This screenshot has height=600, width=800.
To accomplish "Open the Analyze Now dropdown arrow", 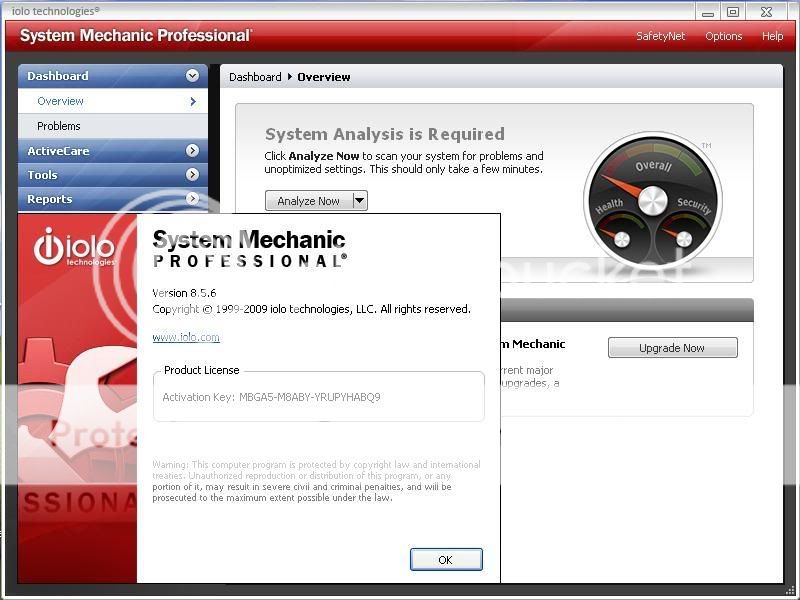I will pyautogui.click(x=360, y=201).
